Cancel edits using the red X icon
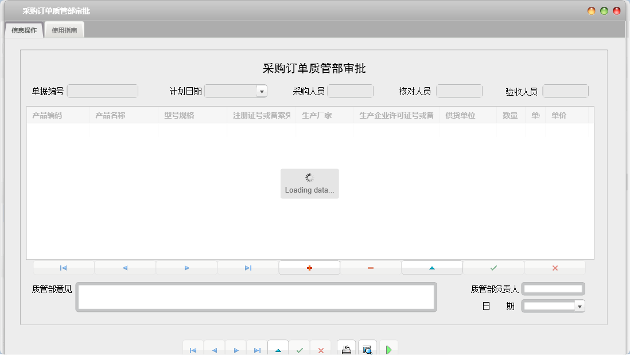The height and width of the screenshot is (364, 630). (555, 267)
